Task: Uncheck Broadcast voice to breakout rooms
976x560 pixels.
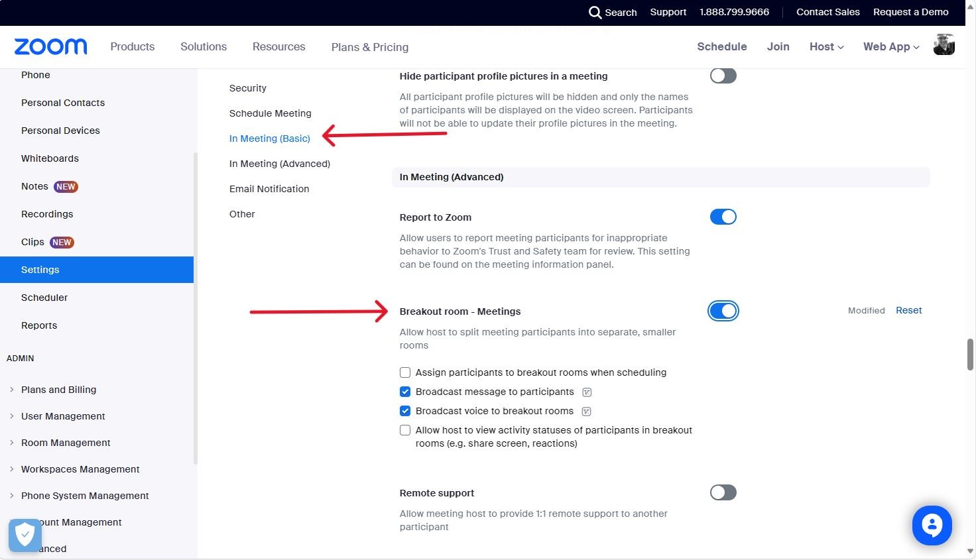Action: pos(405,411)
